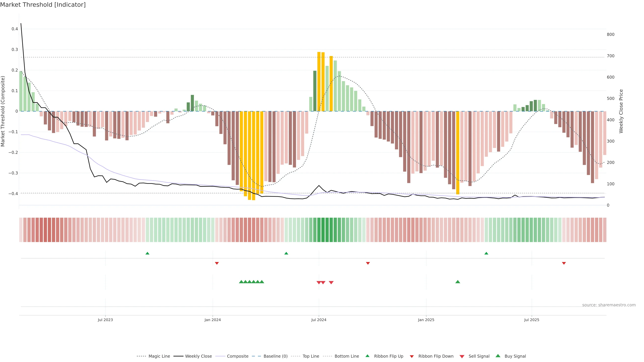
Task: Hide the Composite line via legend
Action: 237,356
